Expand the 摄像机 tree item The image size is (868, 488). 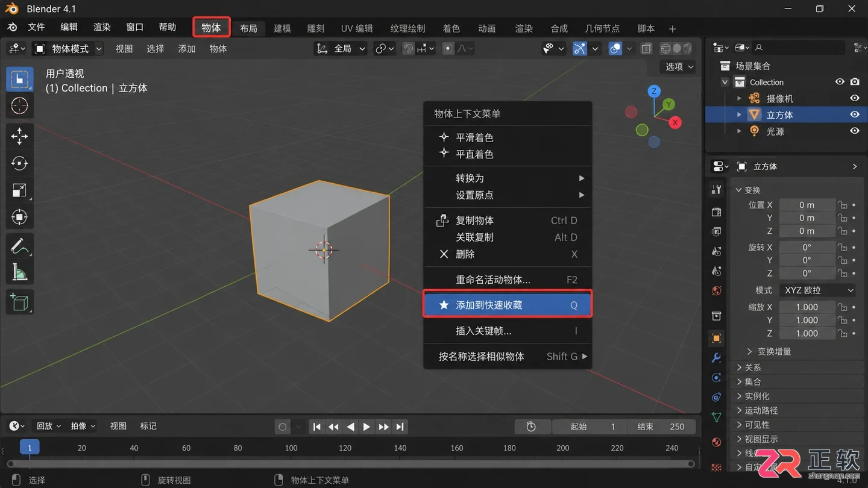point(740,98)
